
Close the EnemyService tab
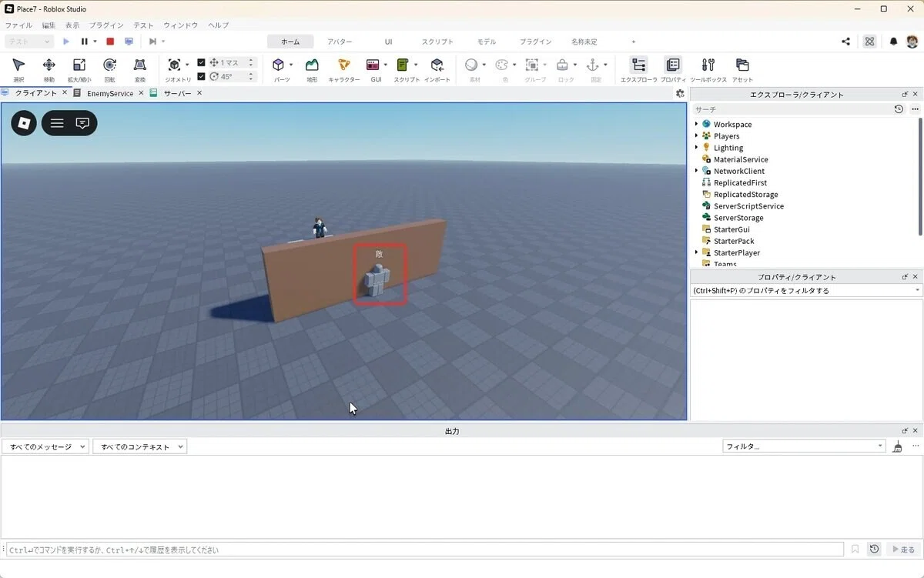(142, 93)
